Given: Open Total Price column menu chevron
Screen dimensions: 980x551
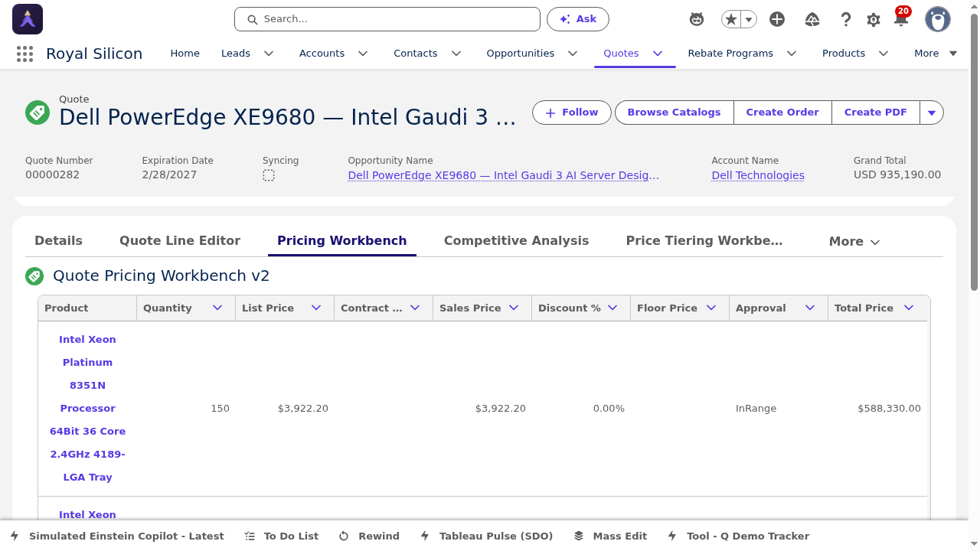Looking at the screenshot, I should click(x=909, y=308).
